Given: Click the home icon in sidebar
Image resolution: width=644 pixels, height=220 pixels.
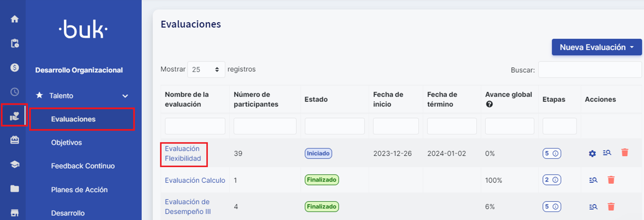Looking at the screenshot, I should coord(15,19).
